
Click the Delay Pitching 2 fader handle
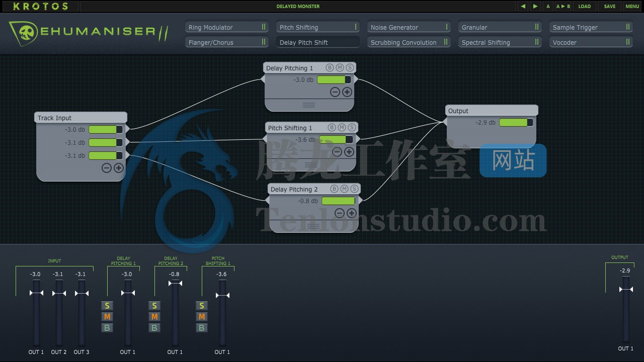coord(175,283)
